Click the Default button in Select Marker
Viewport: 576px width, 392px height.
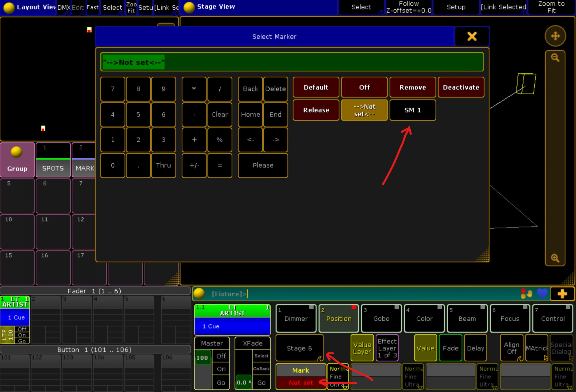(x=316, y=87)
